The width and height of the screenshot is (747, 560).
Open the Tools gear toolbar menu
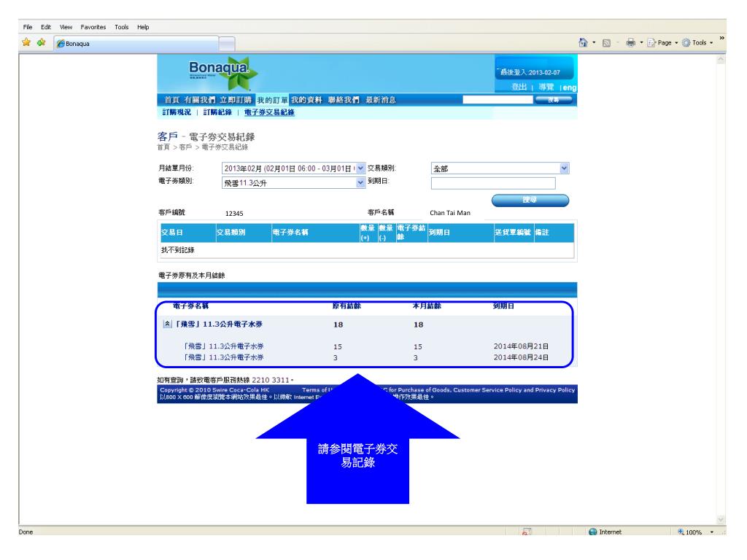point(697,42)
